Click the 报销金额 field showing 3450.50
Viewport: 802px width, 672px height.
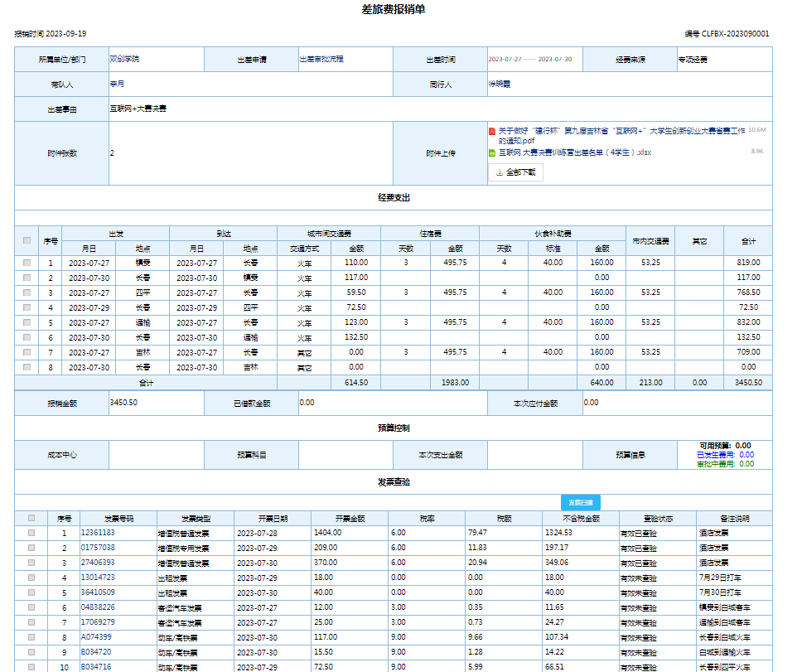pyautogui.click(x=157, y=403)
